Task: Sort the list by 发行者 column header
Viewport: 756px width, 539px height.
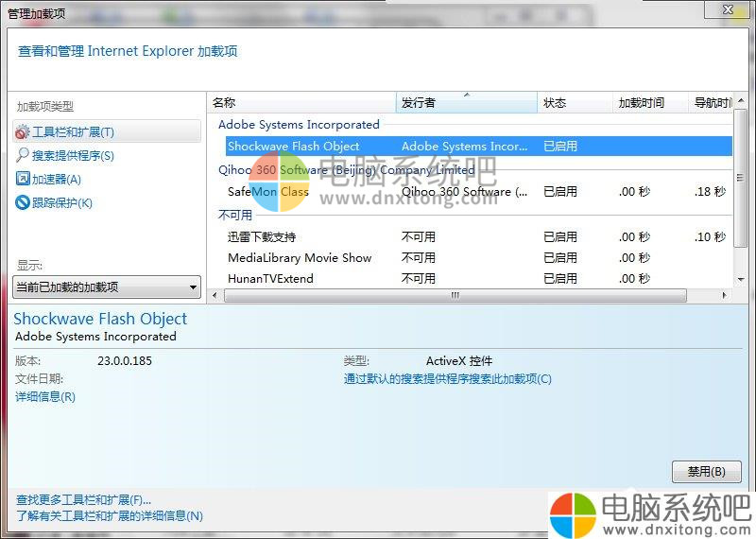Action: click(x=466, y=102)
